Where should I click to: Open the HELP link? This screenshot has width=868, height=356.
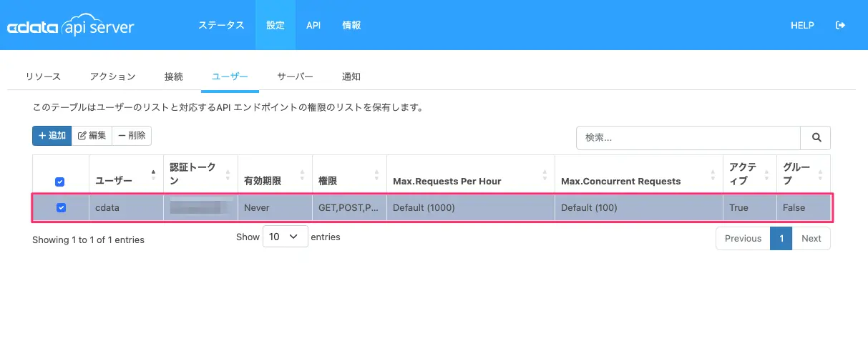802,25
